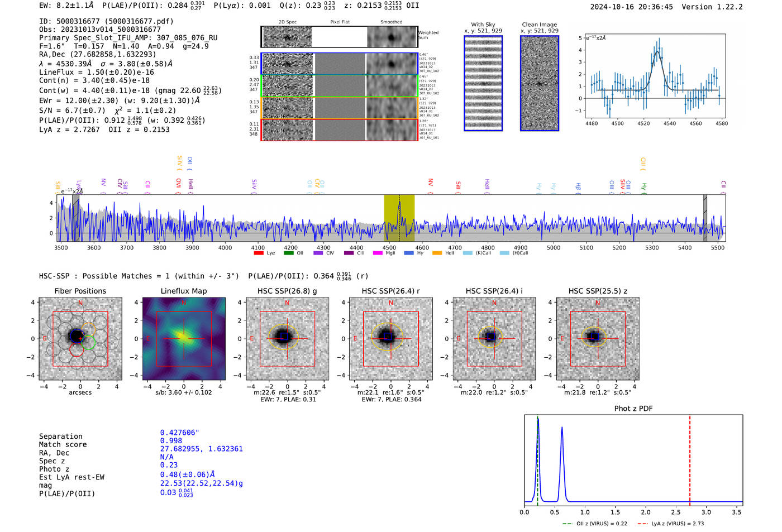Click the LyA z (VIRUS) = 2.73 legend entry

pos(670,524)
